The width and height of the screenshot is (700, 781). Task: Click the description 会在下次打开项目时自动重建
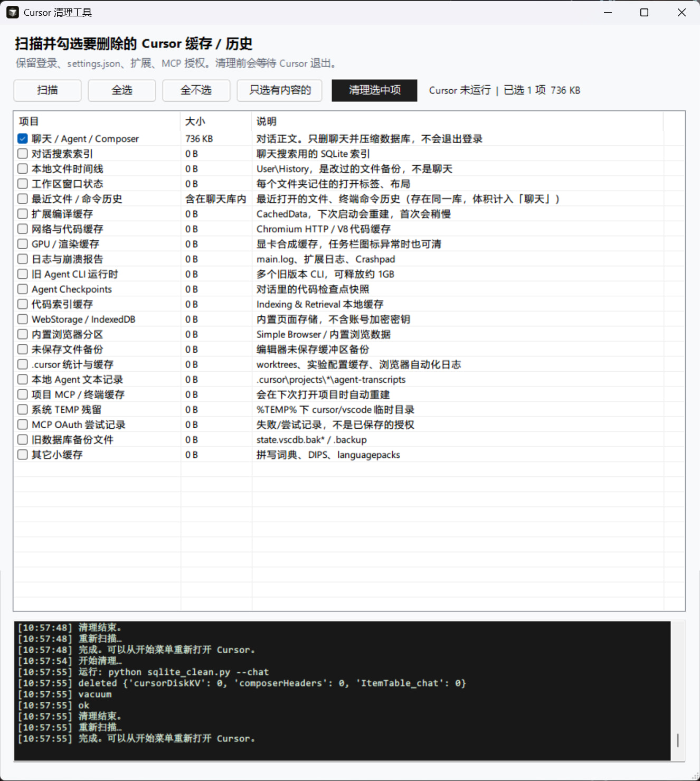(x=323, y=394)
